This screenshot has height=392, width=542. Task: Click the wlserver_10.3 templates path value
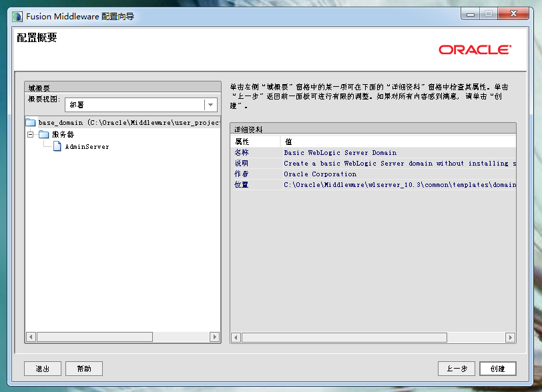coord(400,184)
